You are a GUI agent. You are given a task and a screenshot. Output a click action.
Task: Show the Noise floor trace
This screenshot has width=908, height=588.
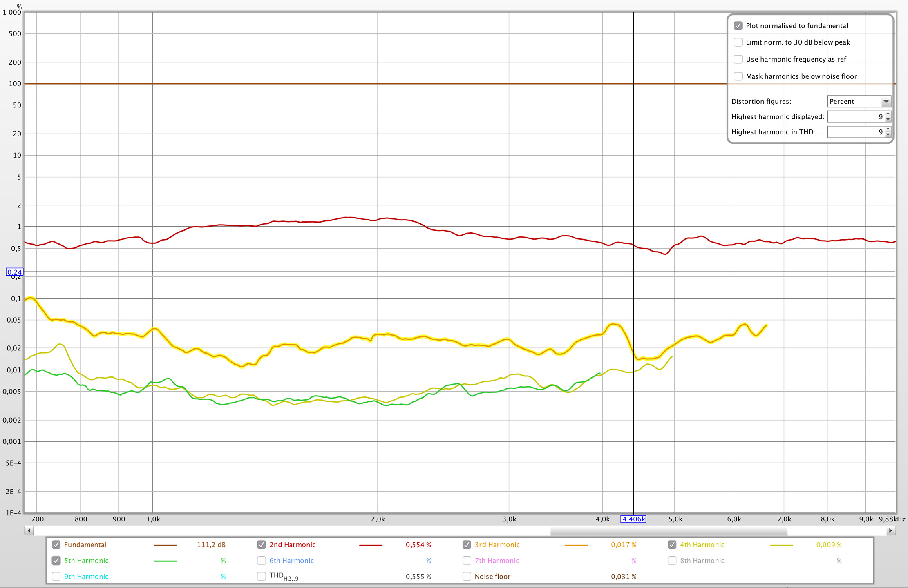(x=467, y=577)
